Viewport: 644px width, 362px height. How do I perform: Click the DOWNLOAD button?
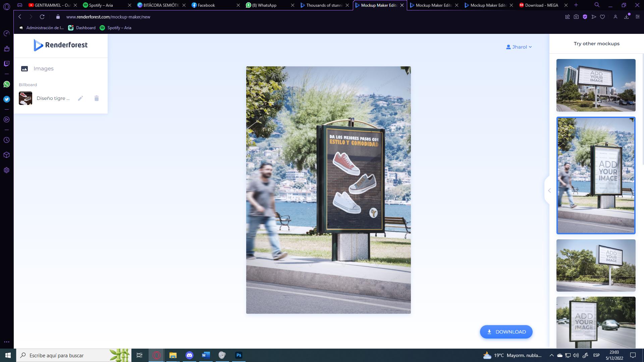pyautogui.click(x=506, y=332)
